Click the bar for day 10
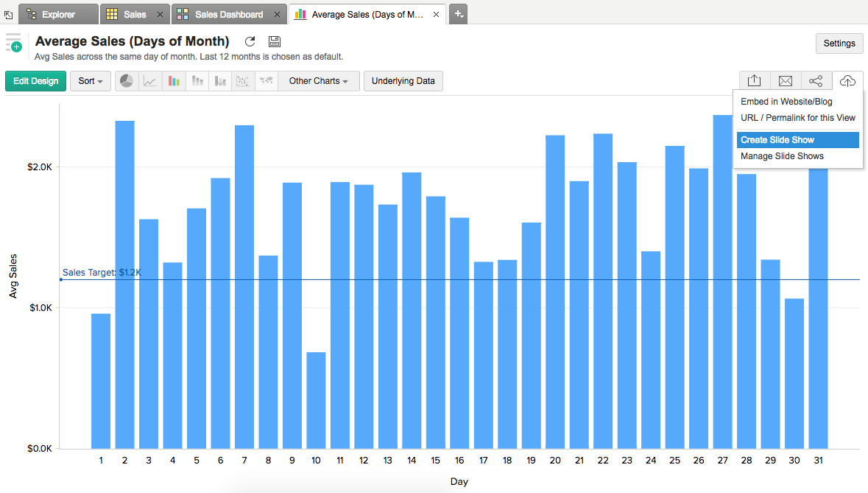Viewport: 868px width, 493px height. (x=316, y=400)
